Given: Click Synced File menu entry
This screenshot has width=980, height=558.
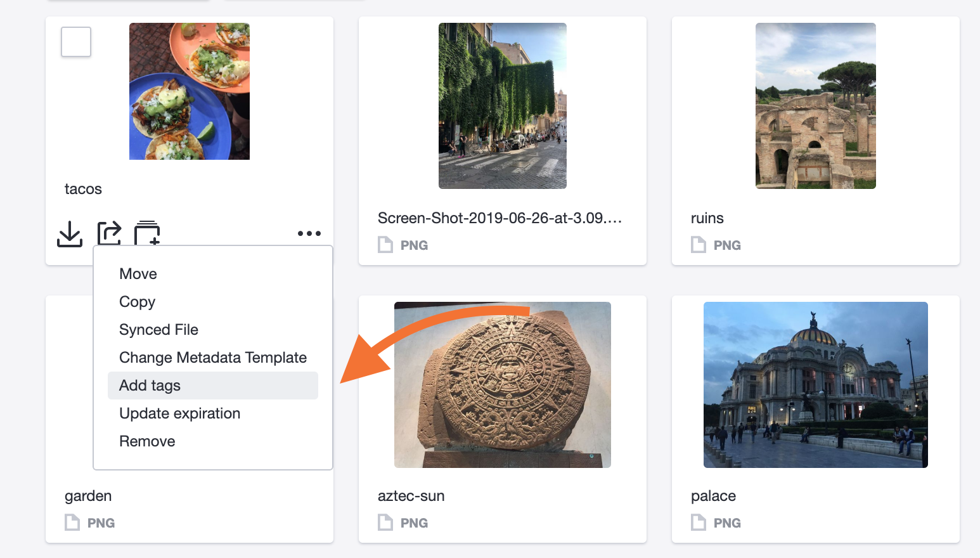Looking at the screenshot, I should coord(158,330).
